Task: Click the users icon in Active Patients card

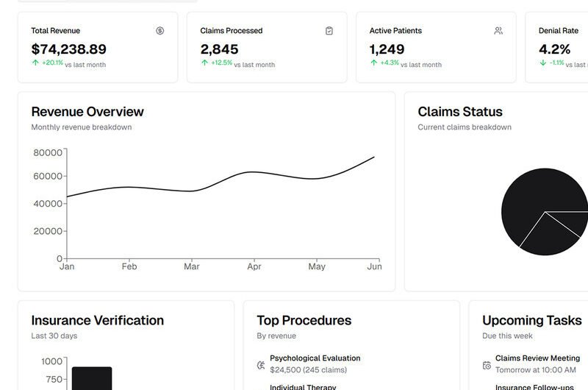Action: [x=498, y=31]
